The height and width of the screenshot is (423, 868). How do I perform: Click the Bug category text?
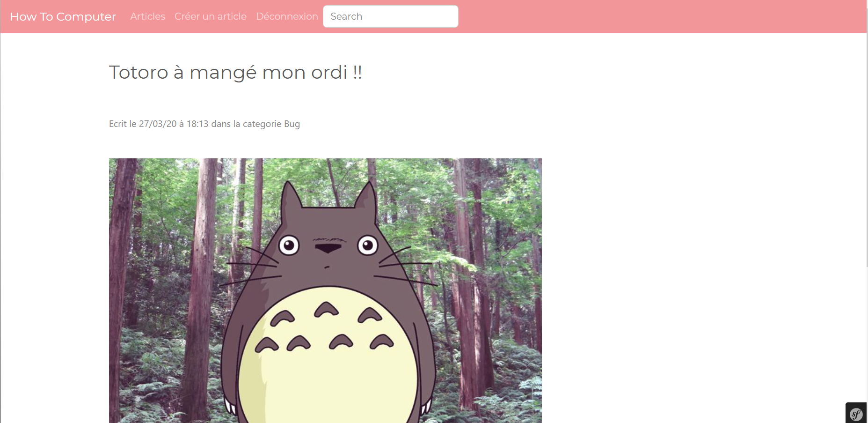pos(292,124)
